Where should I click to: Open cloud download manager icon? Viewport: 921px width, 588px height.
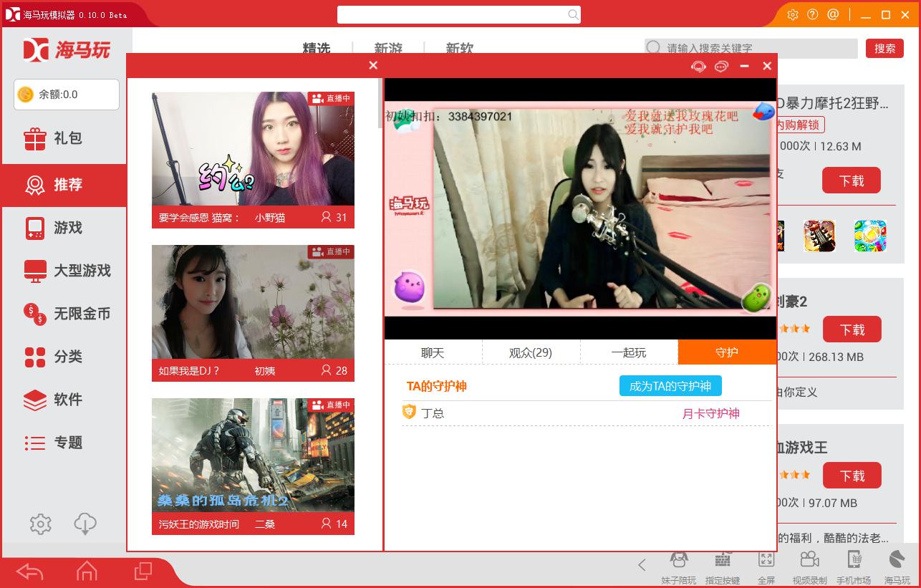85,524
